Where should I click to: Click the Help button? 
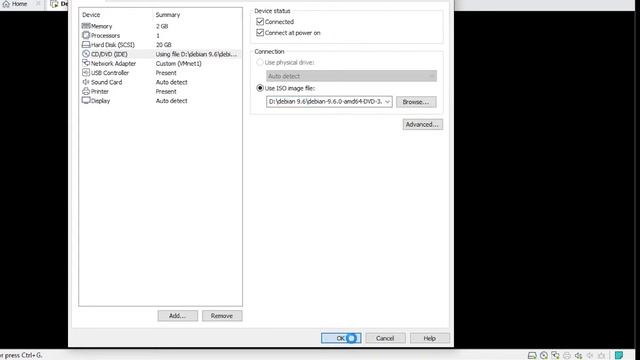429,338
